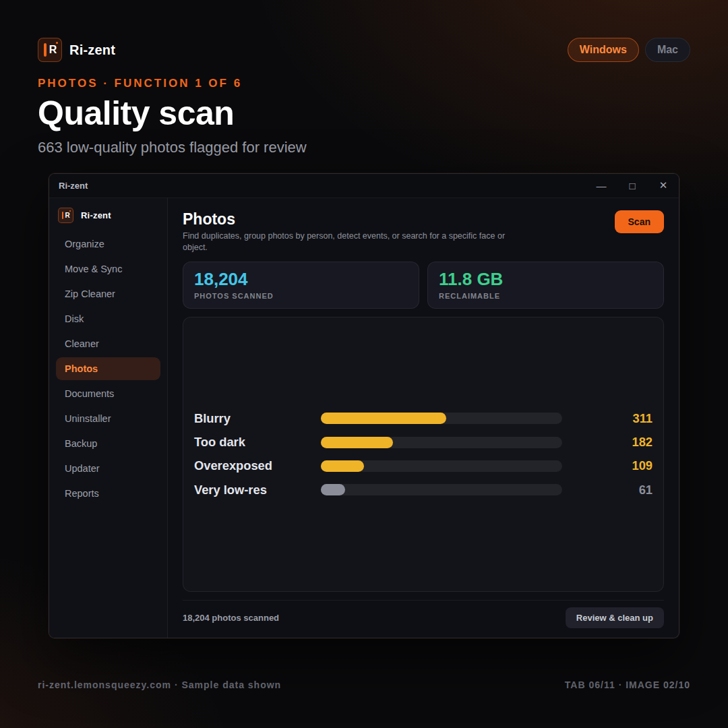Click the Ri-zent window title text

pos(73,186)
